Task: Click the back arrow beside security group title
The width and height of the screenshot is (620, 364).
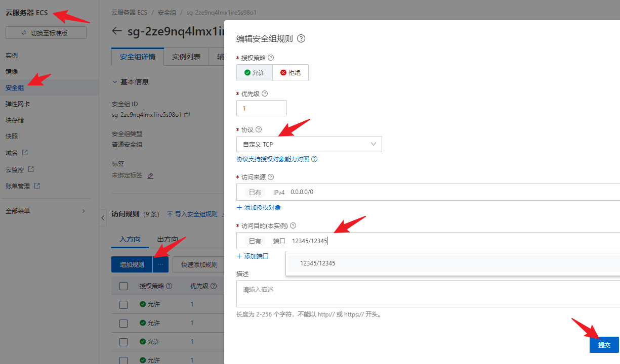Action: tap(117, 31)
